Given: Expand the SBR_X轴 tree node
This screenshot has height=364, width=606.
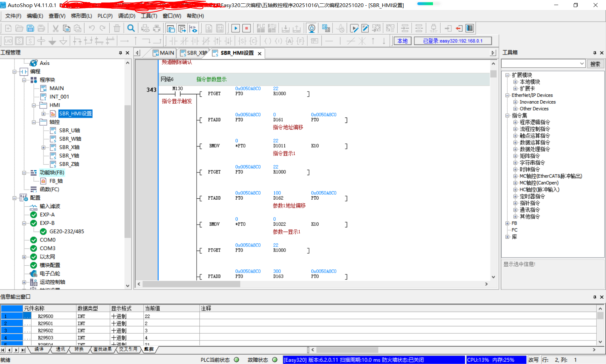Looking at the screenshot, I should coord(43,147).
